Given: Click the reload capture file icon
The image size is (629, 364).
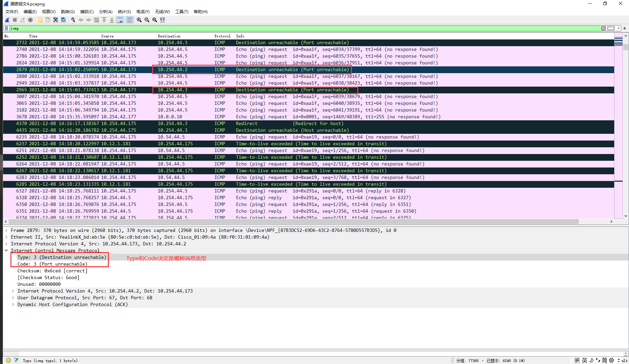Looking at the screenshot, I should (x=63, y=20).
